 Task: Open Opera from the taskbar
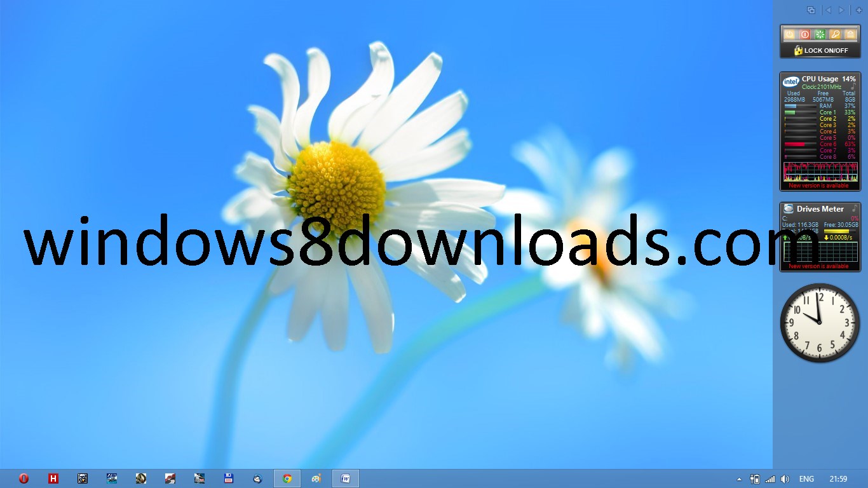tap(24, 478)
